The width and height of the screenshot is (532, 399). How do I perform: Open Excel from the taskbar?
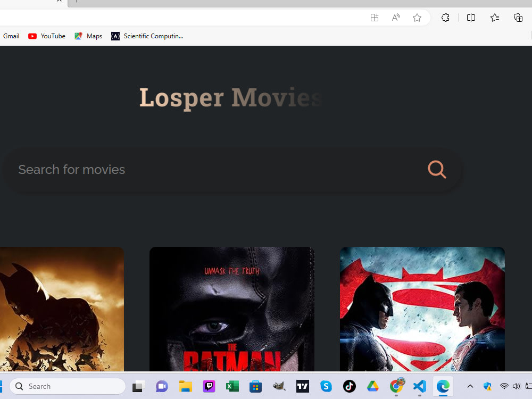point(232,386)
